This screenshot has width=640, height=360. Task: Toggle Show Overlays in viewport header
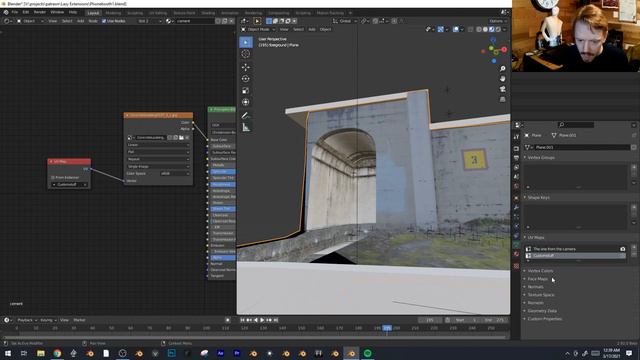coord(456,29)
